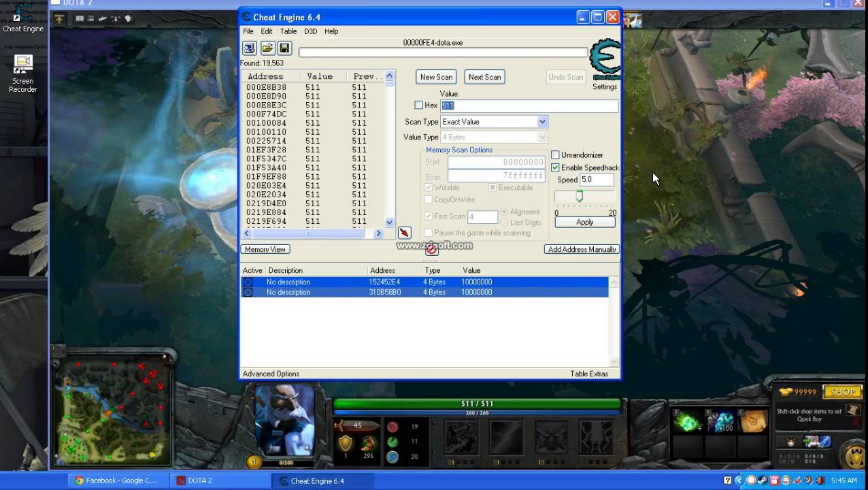The width and height of the screenshot is (868, 490).
Task: Click the scan Value input field
Action: point(529,105)
